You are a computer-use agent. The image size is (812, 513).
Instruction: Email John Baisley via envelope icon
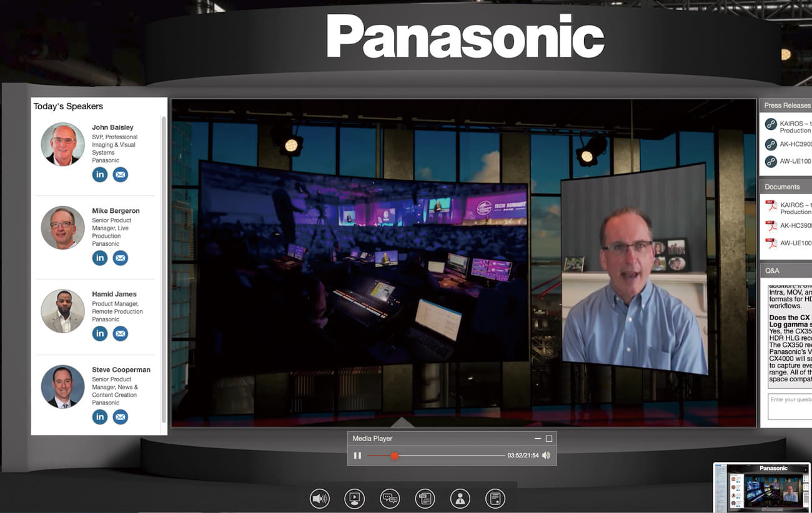121,175
